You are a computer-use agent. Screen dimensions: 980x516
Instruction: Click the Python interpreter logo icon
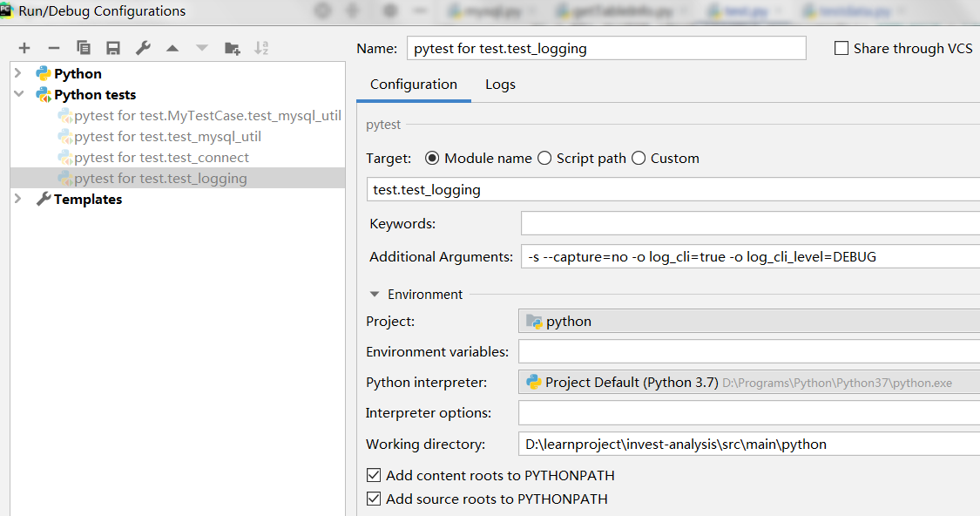[x=534, y=382]
